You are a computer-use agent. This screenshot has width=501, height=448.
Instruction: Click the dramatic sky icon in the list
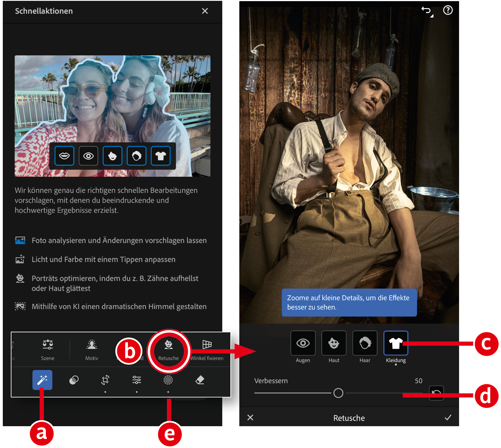[x=20, y=306]
